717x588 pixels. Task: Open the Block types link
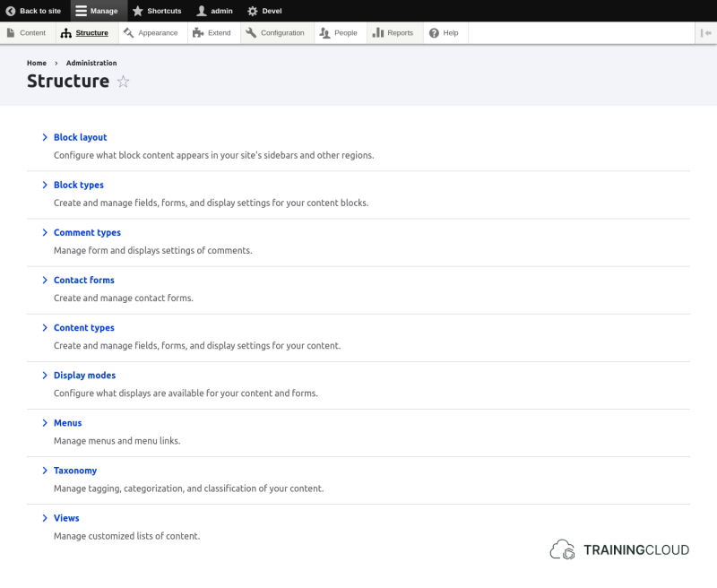(79, 185)
